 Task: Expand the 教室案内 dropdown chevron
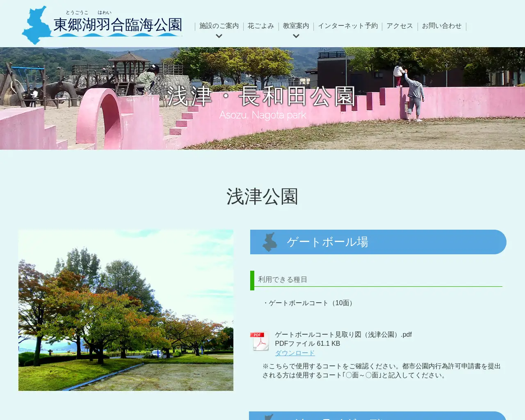296,36
